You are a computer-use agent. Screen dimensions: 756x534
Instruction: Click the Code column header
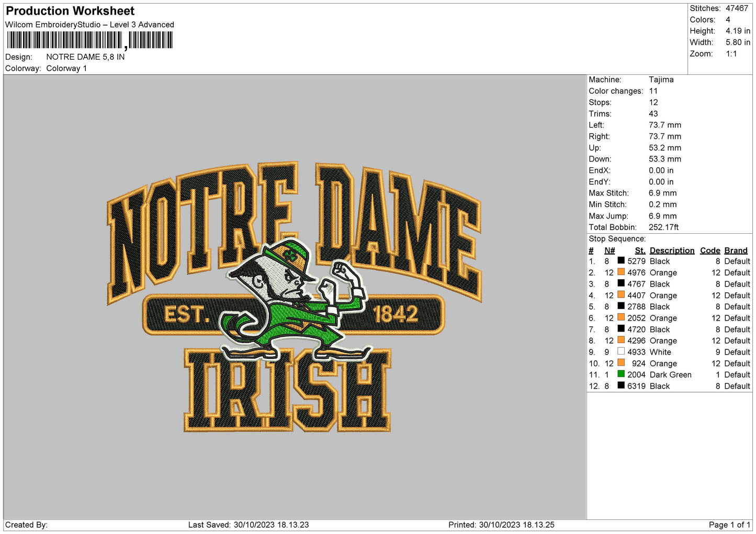pyautogui.click(x=710, y=251)
